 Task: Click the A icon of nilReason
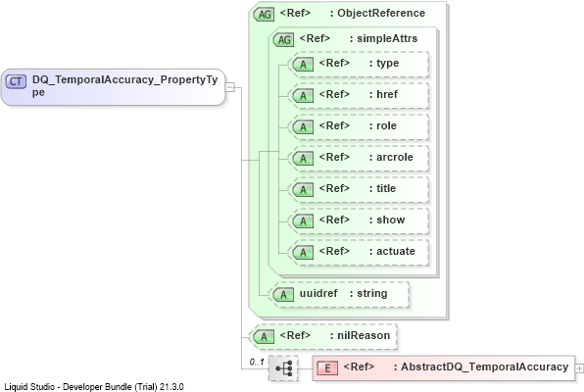coord(264,337)
